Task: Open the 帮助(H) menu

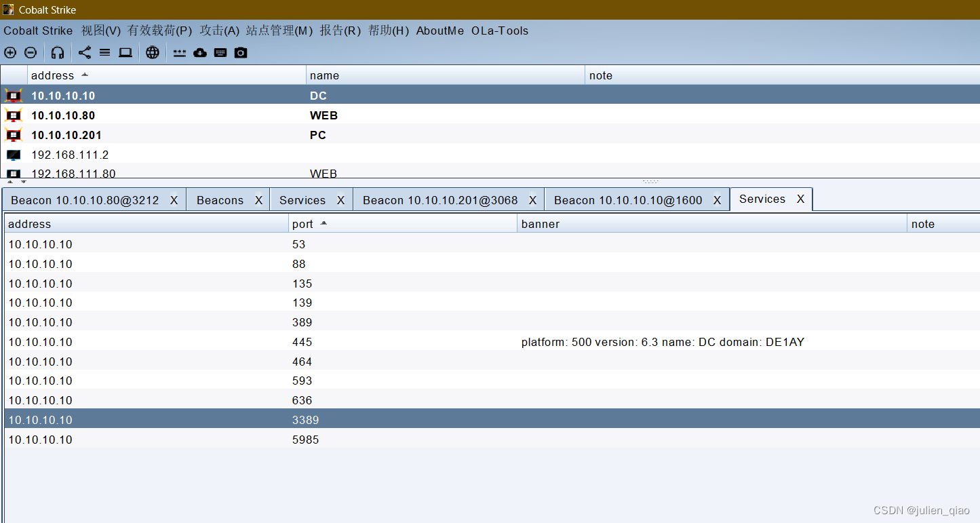Action: coord(389,31)
